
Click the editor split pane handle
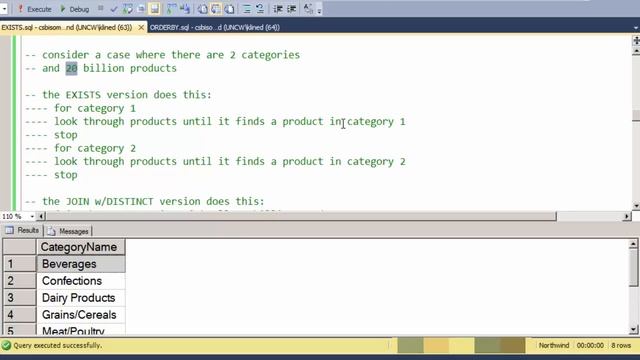click(636, 40)
